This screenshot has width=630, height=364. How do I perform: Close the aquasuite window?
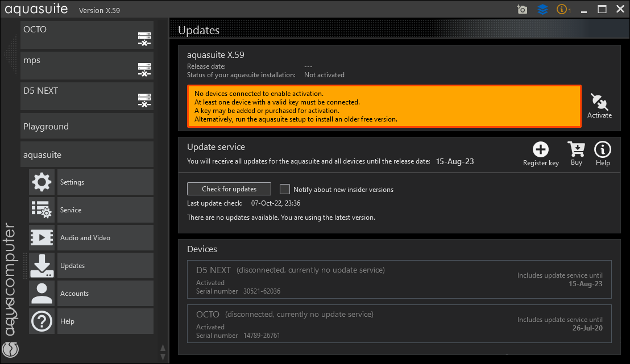pyautogui.click(x=620, y=9)
